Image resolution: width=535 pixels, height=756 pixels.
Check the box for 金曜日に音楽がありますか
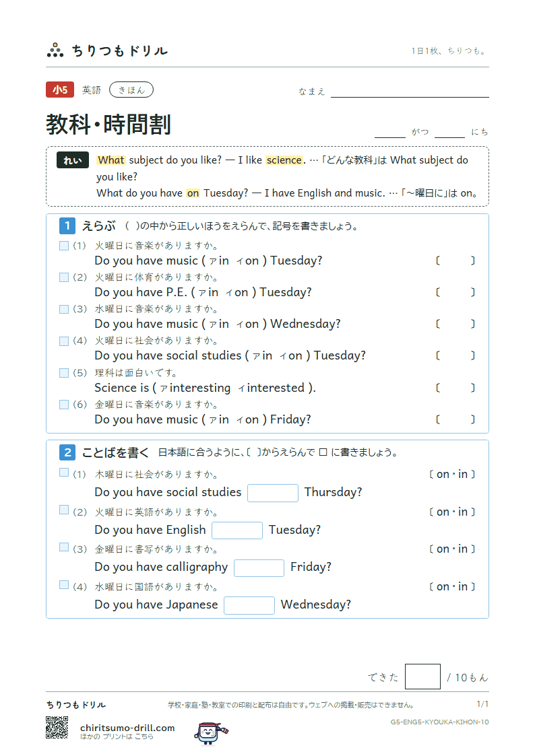[64, 405]
